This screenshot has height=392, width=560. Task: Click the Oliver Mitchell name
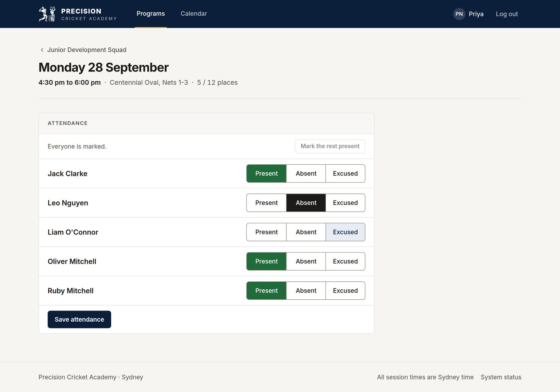[x=72, y=261]
